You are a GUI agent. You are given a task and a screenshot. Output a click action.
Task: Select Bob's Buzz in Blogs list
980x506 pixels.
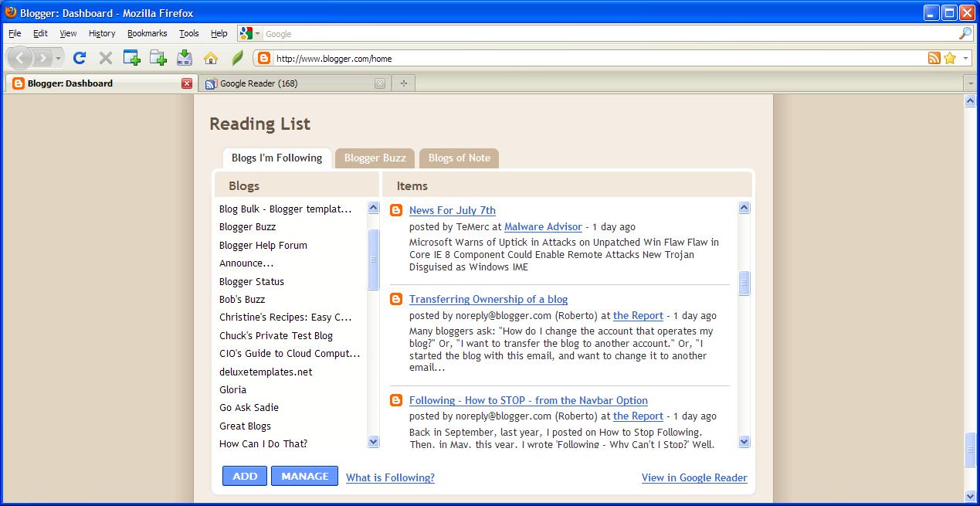(x=242, y=299)
